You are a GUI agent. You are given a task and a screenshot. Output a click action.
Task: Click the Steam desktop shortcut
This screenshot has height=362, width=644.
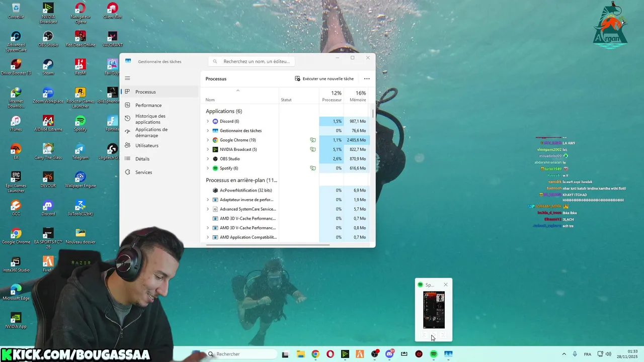pos(48,67)
